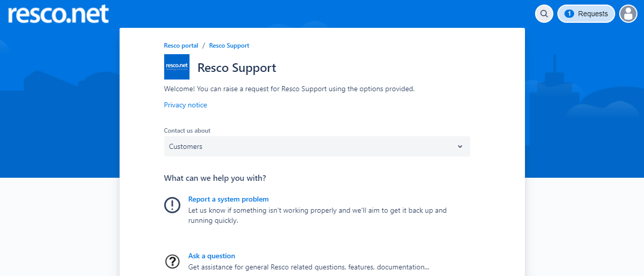This screenshot has width=644, height=276.
Task: Click the 'What can we help you with?' heading
Action: 215,178
